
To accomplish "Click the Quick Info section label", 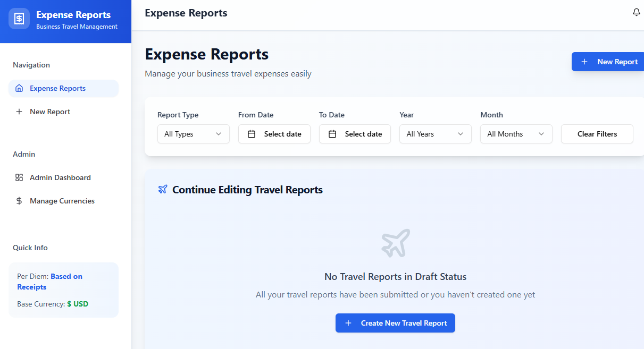I will [x=30, y=248].
